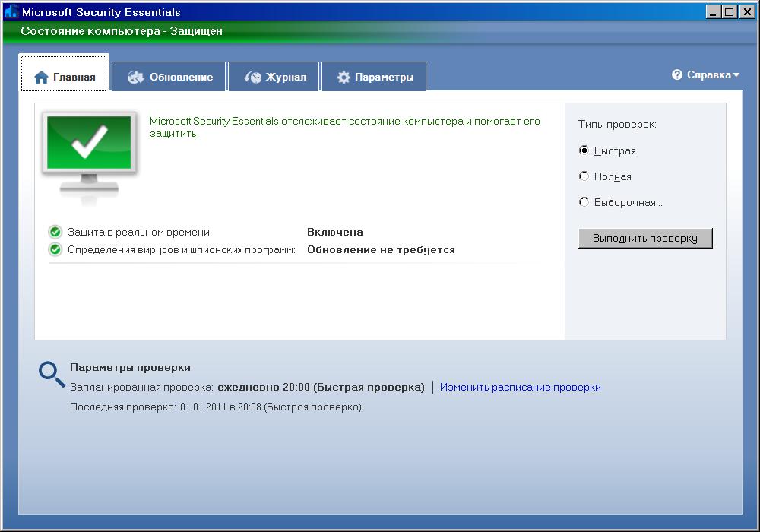Click the clock icon on Журнал tab
Image resolution: width=760 pixels, height=532 pixels.
coord(252,77)
